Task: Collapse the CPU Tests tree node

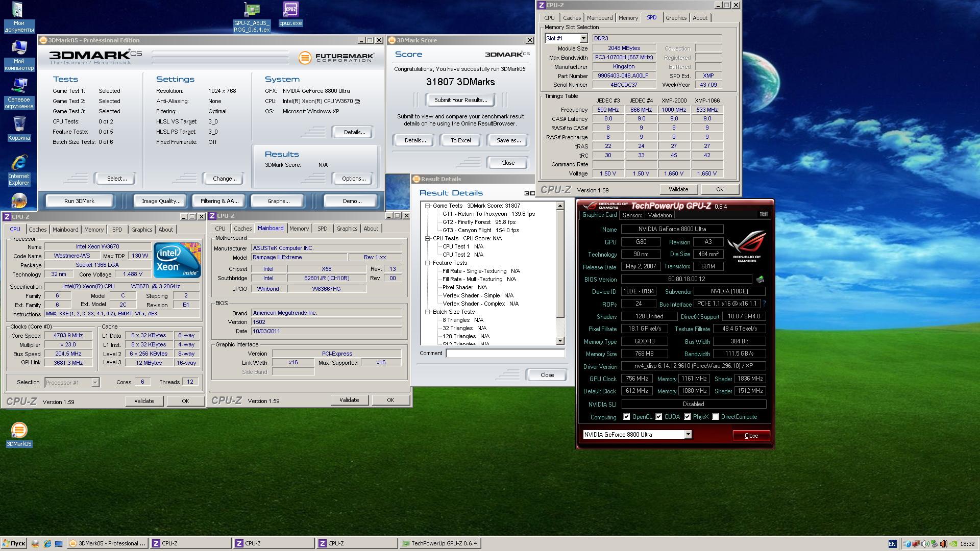Action: (428, 238)
